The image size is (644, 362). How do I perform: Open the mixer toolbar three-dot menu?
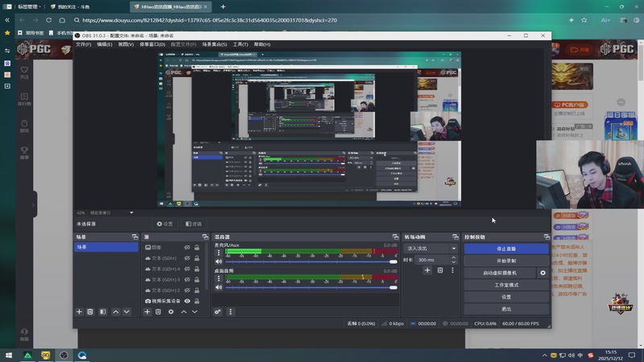point(230,312)
